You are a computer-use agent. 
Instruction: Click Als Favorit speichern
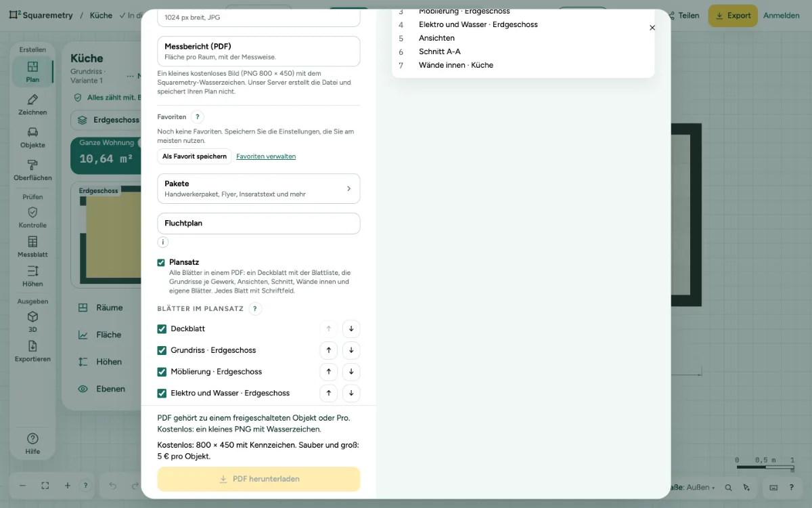(x=194, y=156)
